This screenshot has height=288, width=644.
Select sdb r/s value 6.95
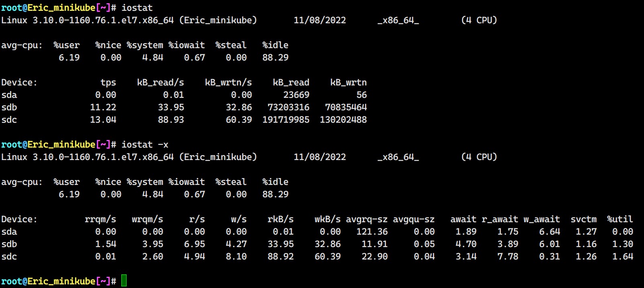point(194,244)
